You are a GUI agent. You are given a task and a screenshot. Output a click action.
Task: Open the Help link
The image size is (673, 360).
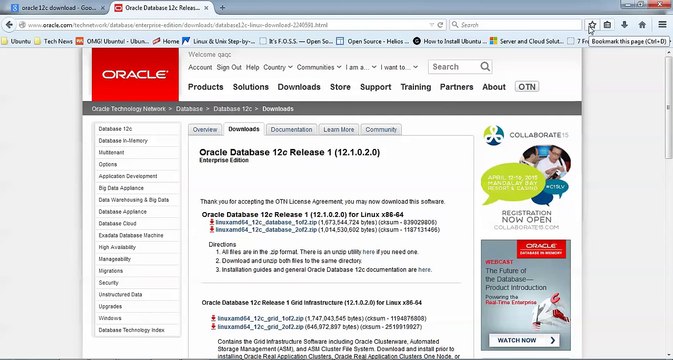tap(252, 67)
